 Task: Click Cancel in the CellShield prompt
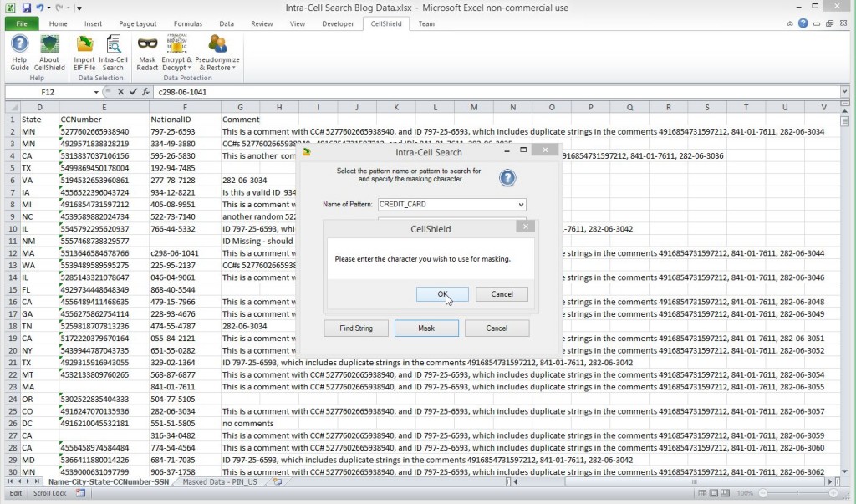[502, 293]
